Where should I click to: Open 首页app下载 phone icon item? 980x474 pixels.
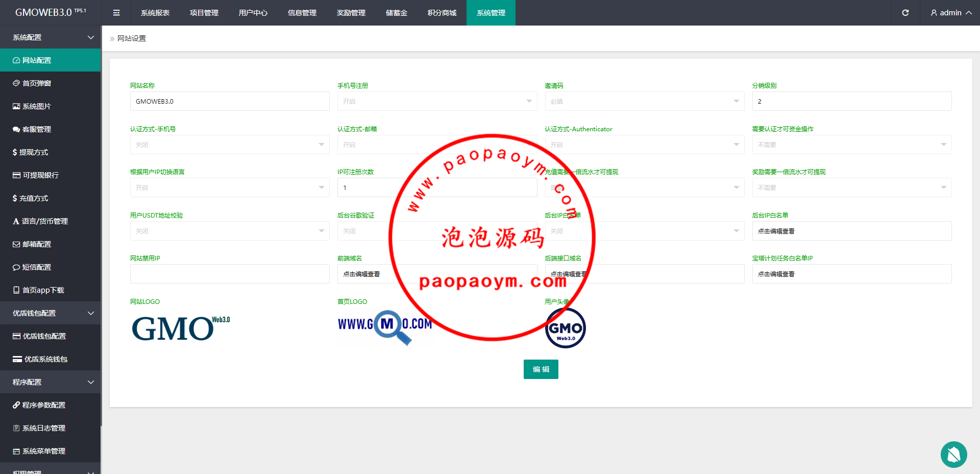point(51,290)
